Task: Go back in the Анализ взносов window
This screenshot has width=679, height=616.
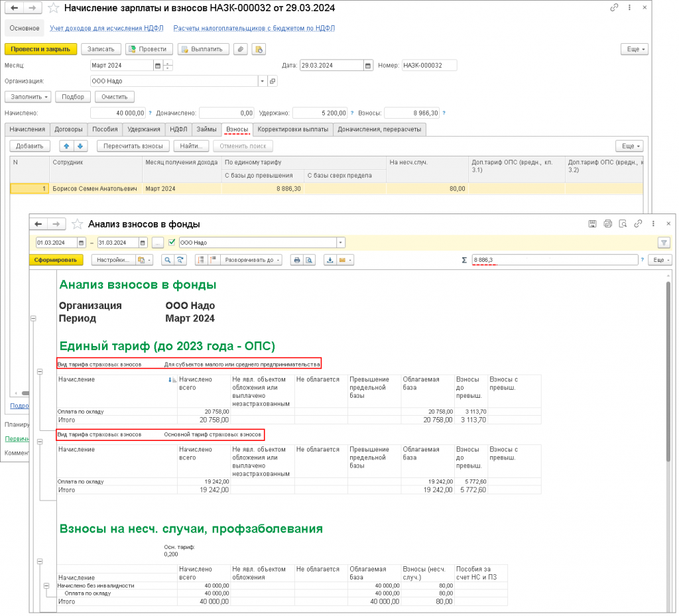Action: click(x=38, y=224)
